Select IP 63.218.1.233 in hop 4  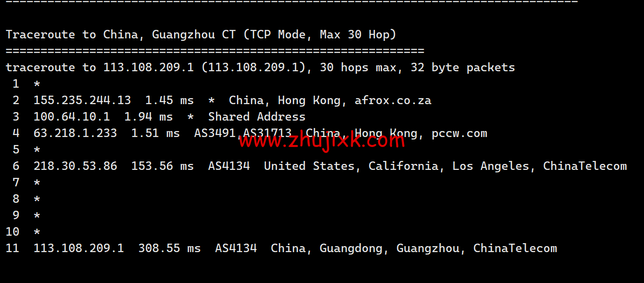pyautogui.click(x=75, y=134)
